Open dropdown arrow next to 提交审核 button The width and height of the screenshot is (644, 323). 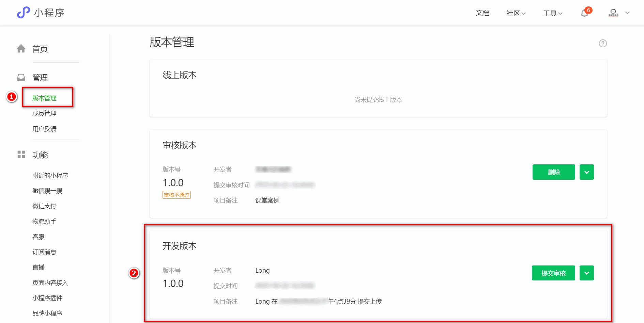coord(587,273)
